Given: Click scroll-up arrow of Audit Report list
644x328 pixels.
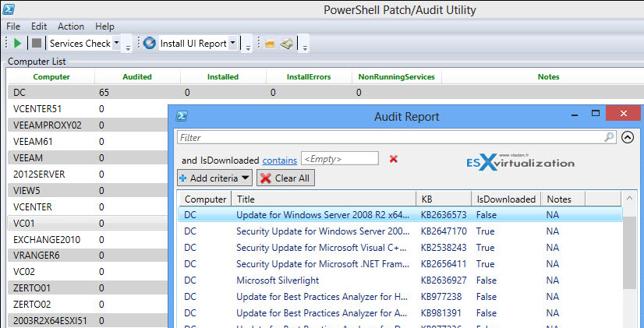Looking at the screenshot, I should tap(629, 199).
